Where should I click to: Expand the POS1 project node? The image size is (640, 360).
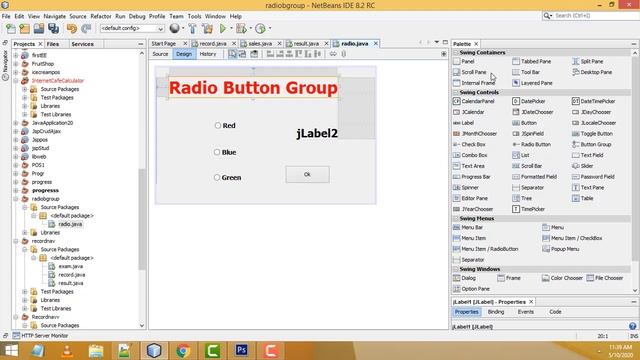click(x=16, y=165)
